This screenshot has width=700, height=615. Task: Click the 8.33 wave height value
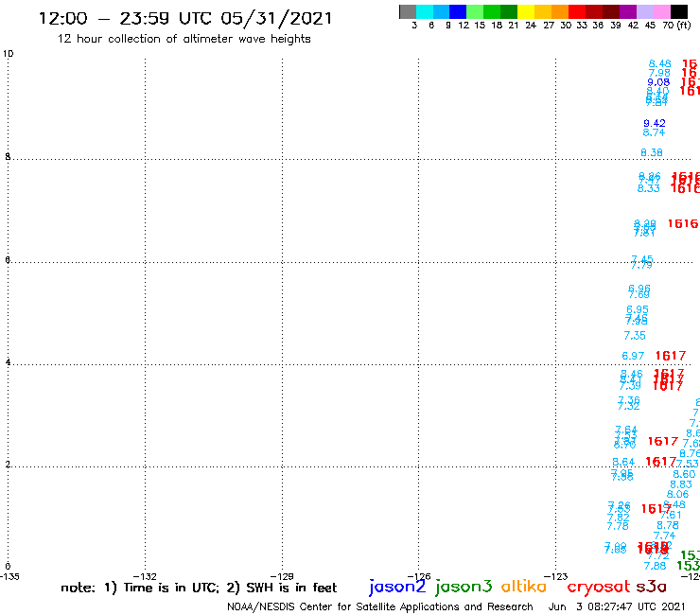click(649, 188)
